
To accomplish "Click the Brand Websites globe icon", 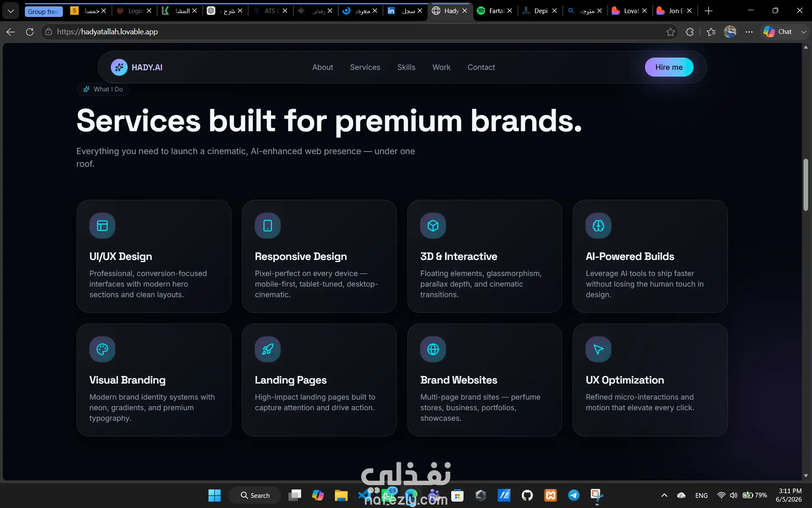I will pyautogui.click(x=433, y=349).
